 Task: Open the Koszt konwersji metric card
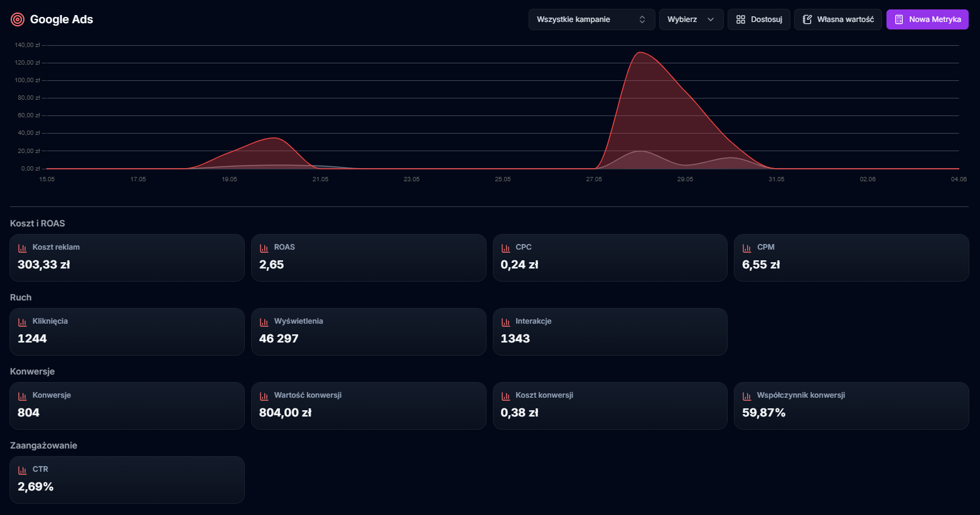pyautogui.click(x=610, y=406)
